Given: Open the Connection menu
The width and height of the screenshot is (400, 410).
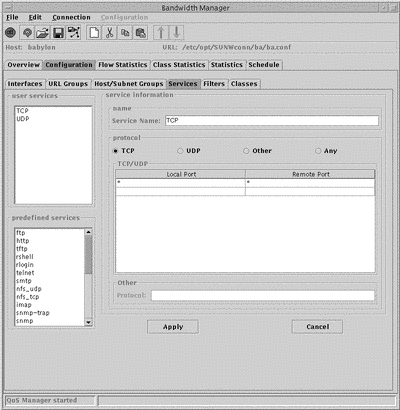Looking at the screenshot, I should (x=71, y=17).
